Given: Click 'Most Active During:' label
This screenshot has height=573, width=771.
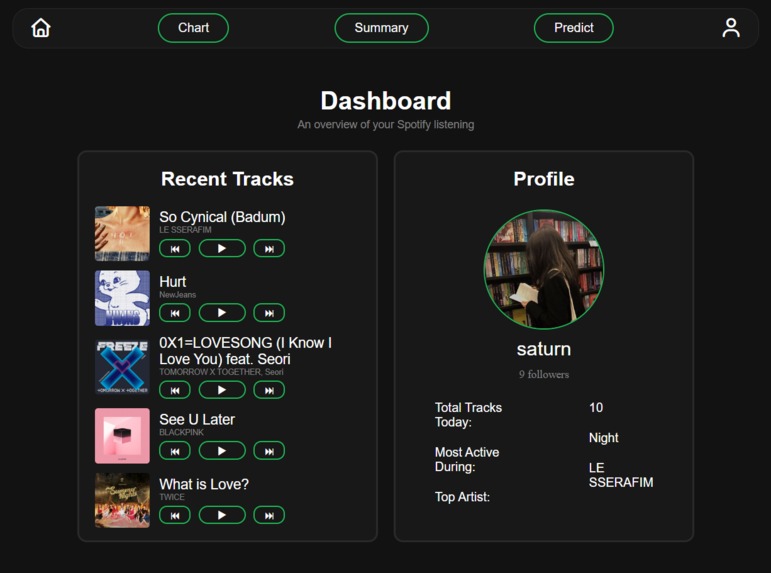Looking at the screenshot, I should pyautogui.click(x=467, y=459).
